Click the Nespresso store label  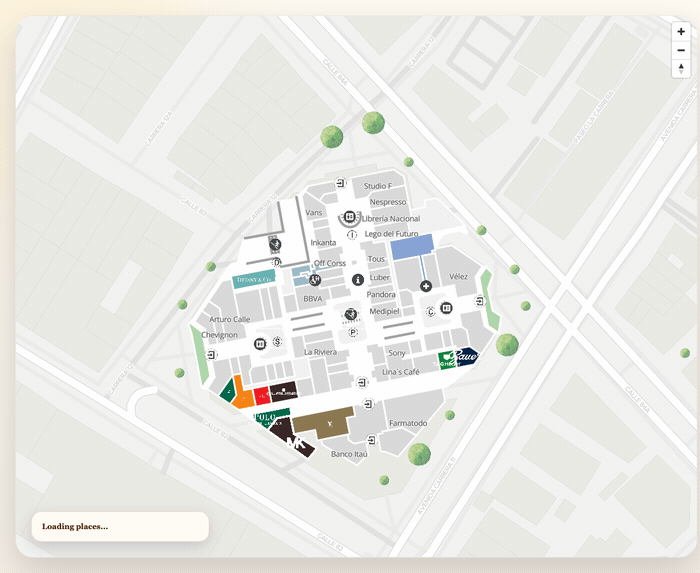point(388,202)
